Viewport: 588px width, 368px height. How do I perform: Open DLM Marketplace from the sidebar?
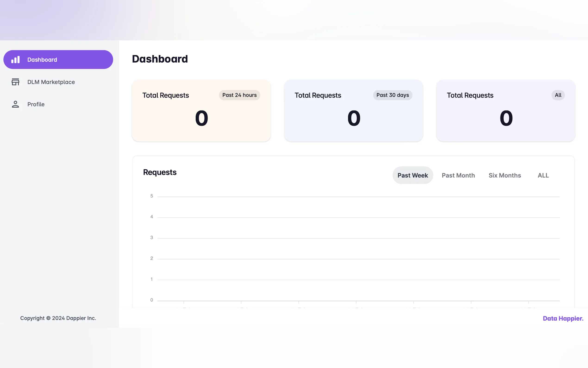[x=51, y=82]
